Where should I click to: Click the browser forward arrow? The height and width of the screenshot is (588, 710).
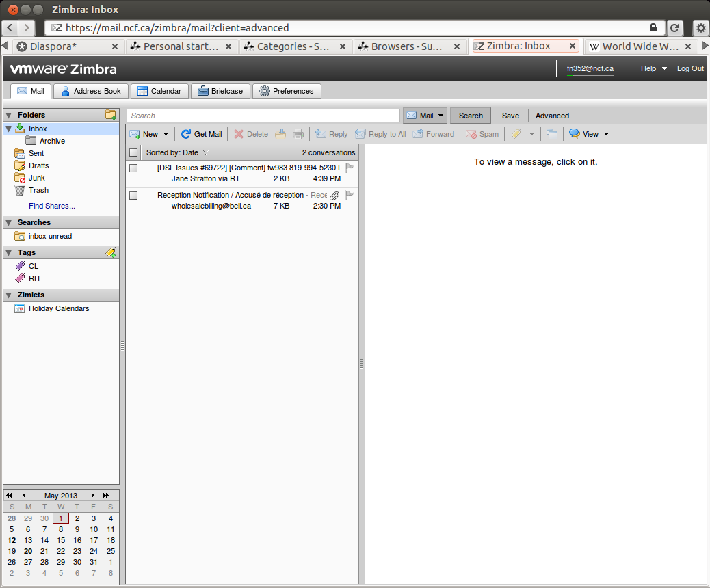(x=27, y=27)
